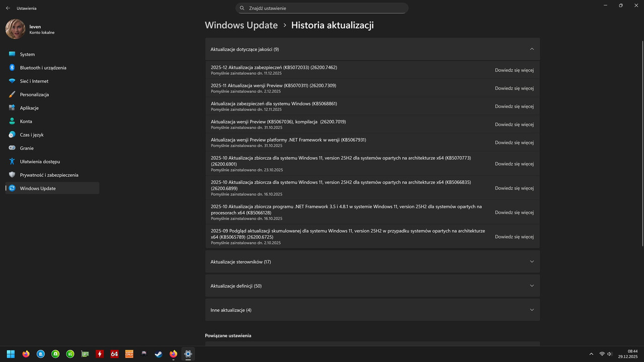This screenshot has height=362, width=644.
Task: Open Dowiedz się więcej for KB5067036
Action: tap(514, 124)
